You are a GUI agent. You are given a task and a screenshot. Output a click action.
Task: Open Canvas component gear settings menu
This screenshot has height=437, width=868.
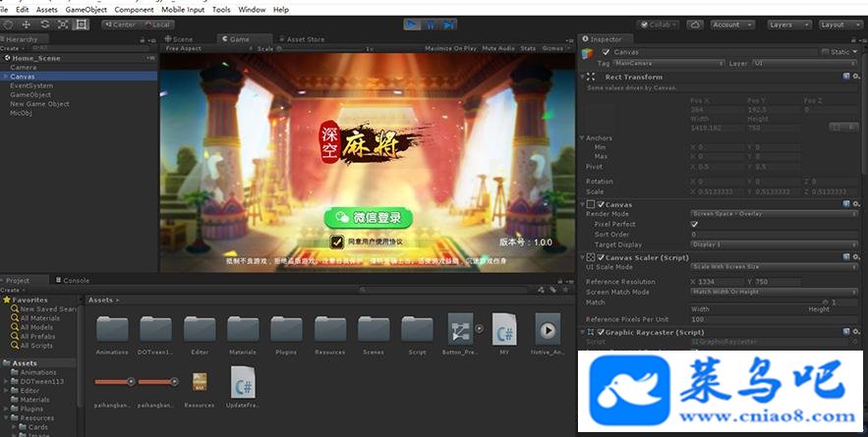856,204
